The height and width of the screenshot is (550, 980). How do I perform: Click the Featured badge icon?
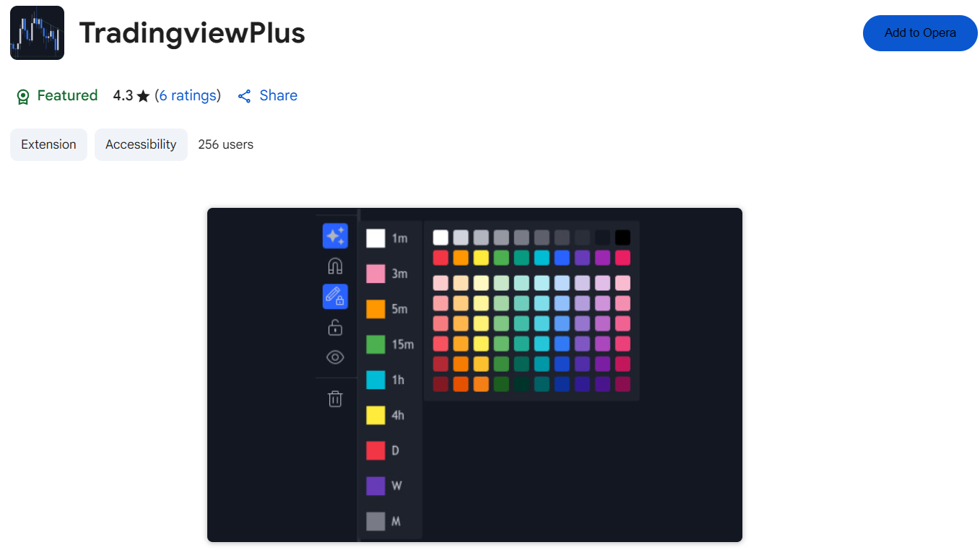click(x=23, y=95)
